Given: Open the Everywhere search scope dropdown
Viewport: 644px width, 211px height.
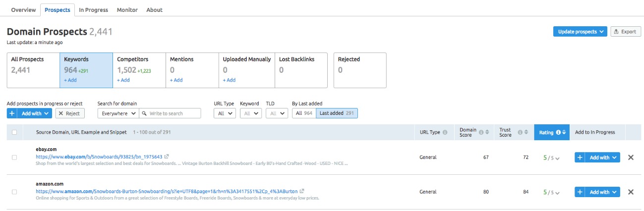Looking at the screenshot, I should point(118,113).
